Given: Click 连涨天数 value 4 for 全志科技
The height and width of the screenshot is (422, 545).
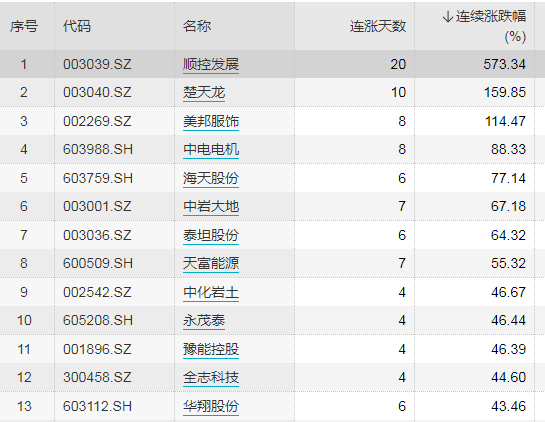Looking at the screenshot, I should point(402,378).
